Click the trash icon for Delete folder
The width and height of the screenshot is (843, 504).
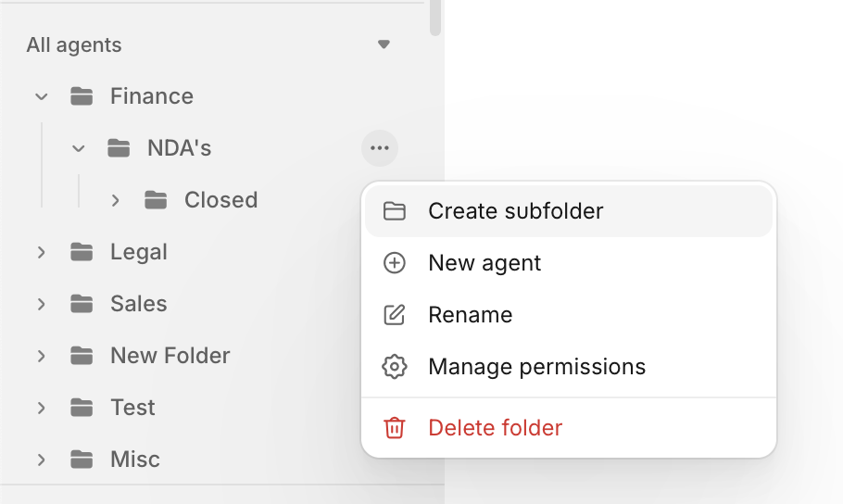[394, 428]
